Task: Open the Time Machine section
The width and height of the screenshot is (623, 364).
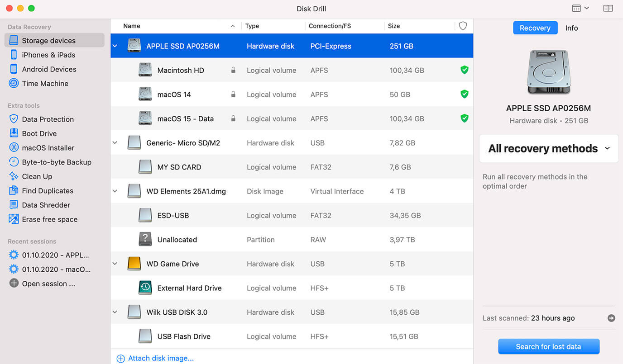Action: point(45,84)
